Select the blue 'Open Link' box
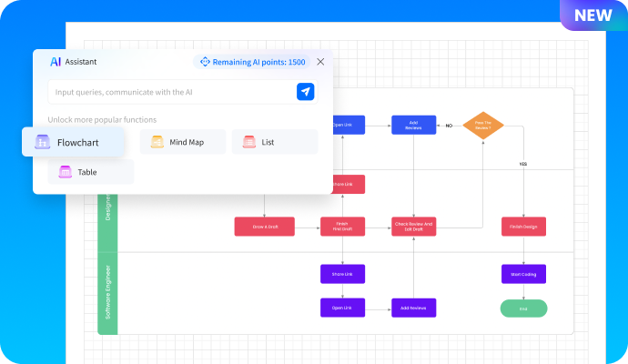Screen dimensions: 628x364 coord(349,125)
